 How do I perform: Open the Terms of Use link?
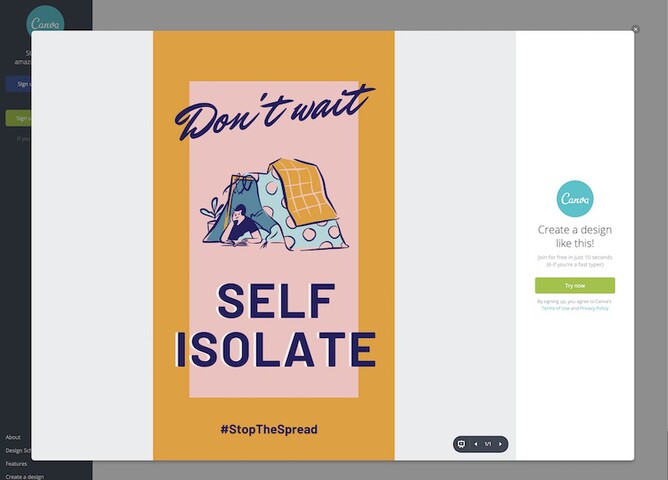point(555,308)
